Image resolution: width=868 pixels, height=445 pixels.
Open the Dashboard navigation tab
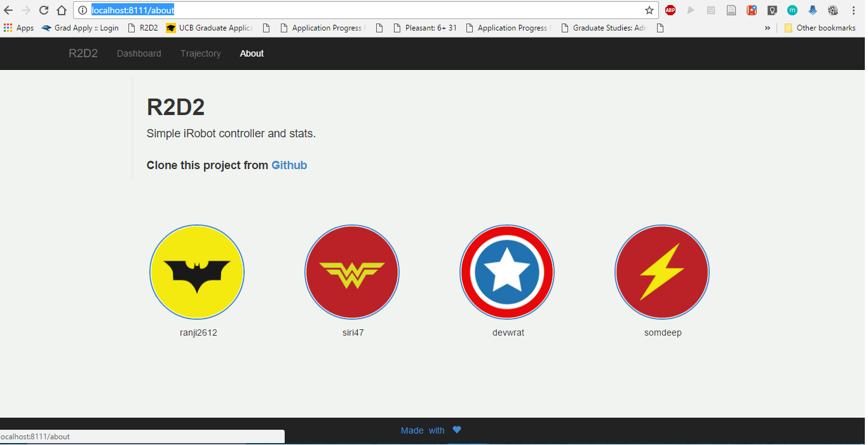tap(139, 53)
